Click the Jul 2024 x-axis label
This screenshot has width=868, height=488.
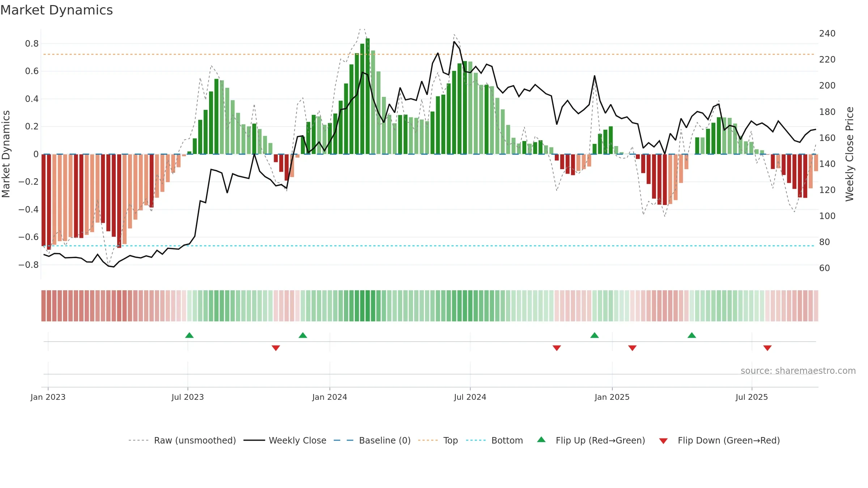coord(470,397)
